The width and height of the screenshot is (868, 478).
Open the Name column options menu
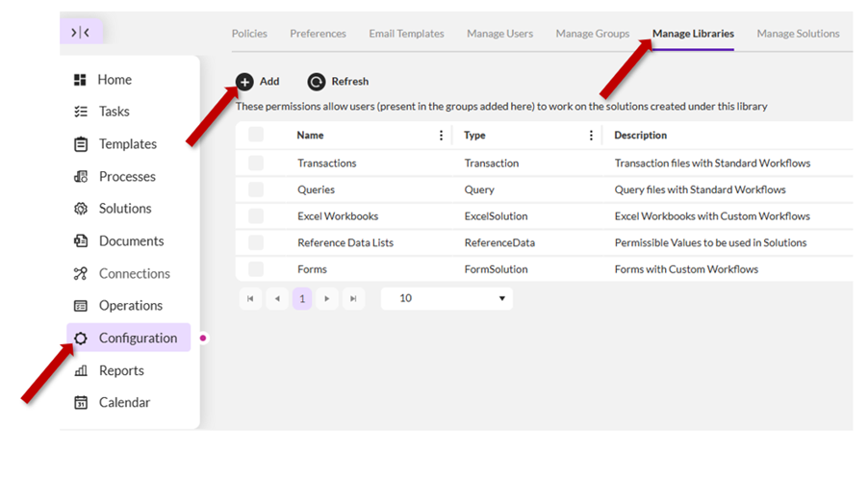pyautogui.click(x=442, y=136)
